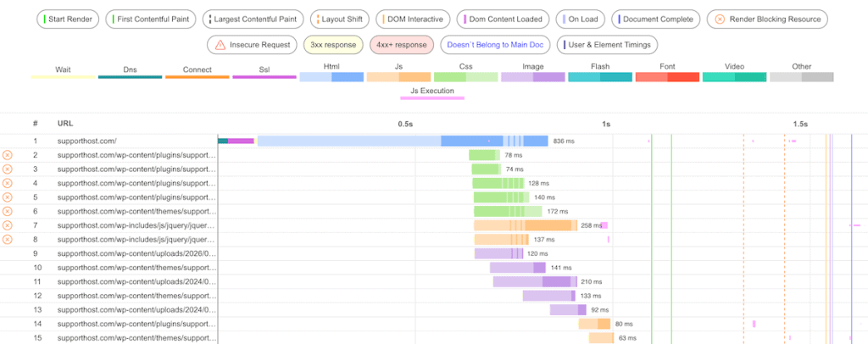This screenshot has height=344, width=868.
Task: Select the supporthost.com/ request in row 1
Action: (87, 141)
